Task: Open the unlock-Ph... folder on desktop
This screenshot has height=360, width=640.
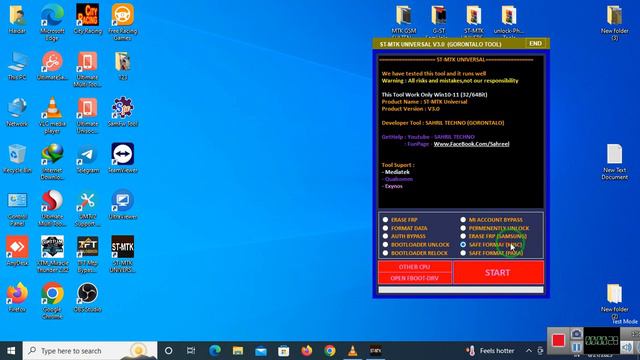Action: [x=509, y=20]
